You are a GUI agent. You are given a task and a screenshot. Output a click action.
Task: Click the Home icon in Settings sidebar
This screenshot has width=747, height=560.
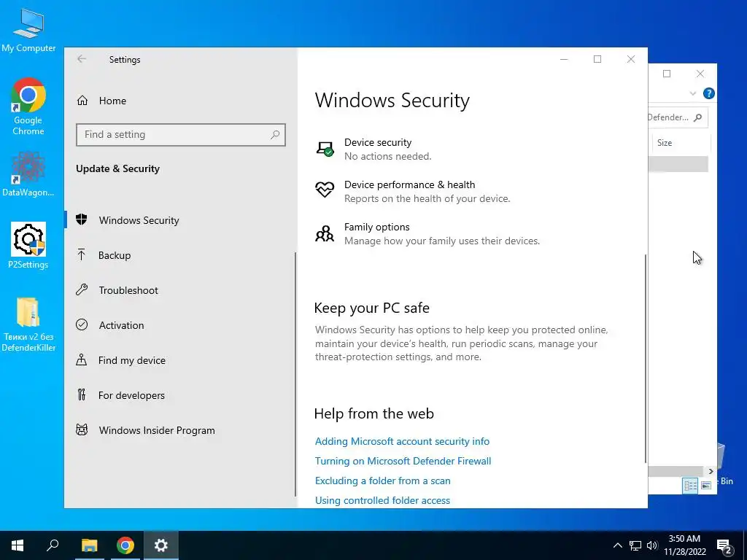point(82,101)
